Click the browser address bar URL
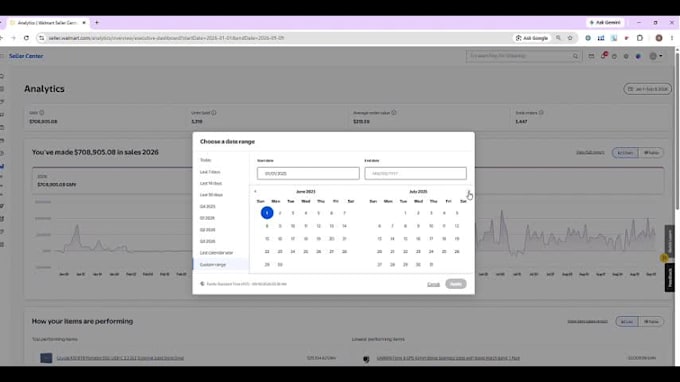 (x=166, y=38)
